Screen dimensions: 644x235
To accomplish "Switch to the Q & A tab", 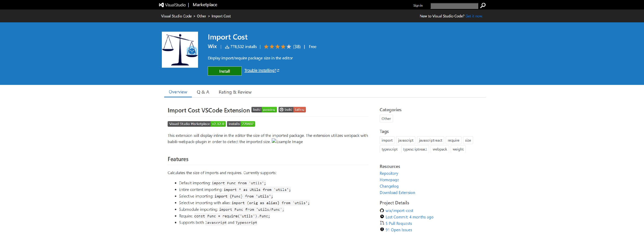I will click(203, 92).
